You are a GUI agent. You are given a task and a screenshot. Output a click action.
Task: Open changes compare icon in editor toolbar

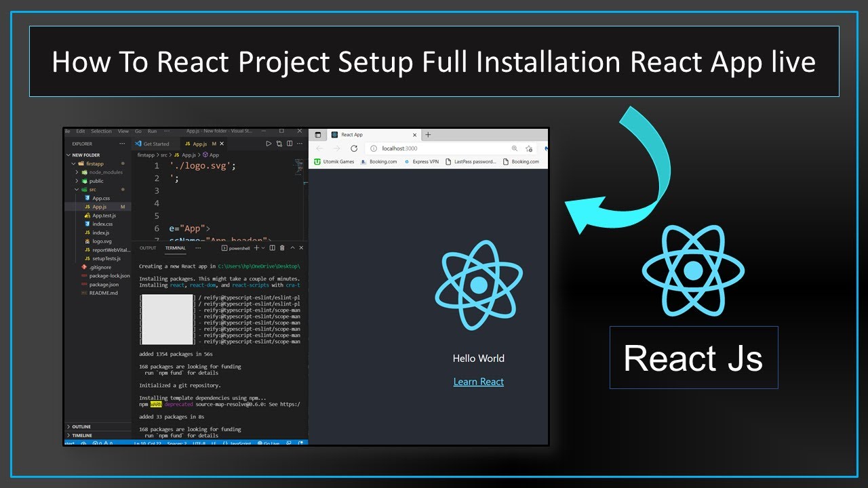click(x=279, y=144)
